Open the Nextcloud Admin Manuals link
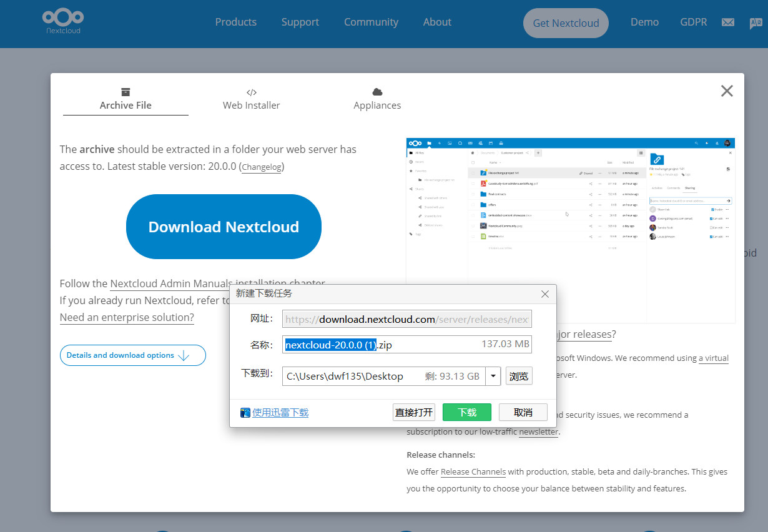Image resolution: width=768 pixels, height=532 pixels. click(172, 283)
